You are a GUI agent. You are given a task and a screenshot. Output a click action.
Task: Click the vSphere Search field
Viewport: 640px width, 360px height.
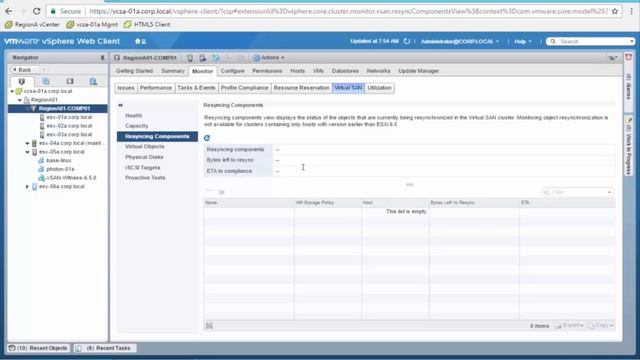click(590, 41)
